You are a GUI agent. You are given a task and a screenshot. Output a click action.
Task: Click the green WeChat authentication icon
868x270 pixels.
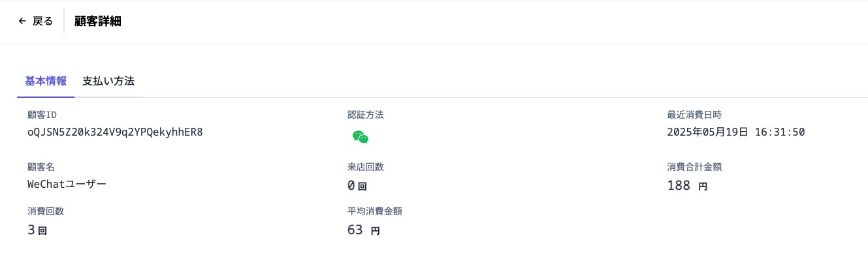pyautogui.click(x=361, y=137)
